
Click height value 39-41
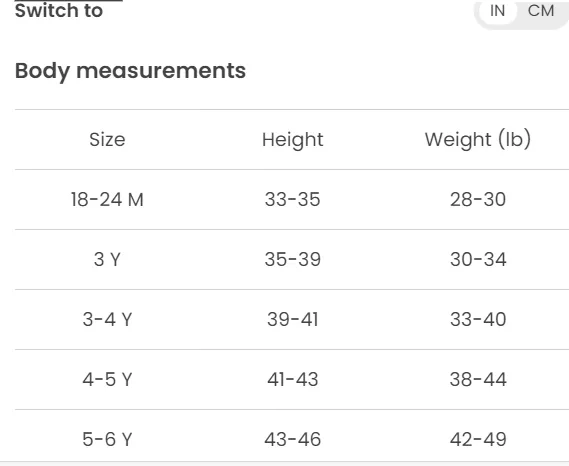coord(292,319)
